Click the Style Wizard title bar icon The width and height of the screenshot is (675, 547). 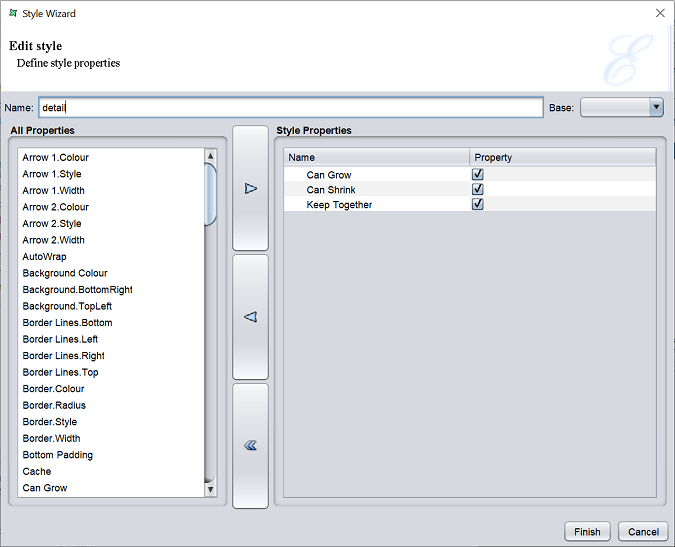click(x=12, y=14)
